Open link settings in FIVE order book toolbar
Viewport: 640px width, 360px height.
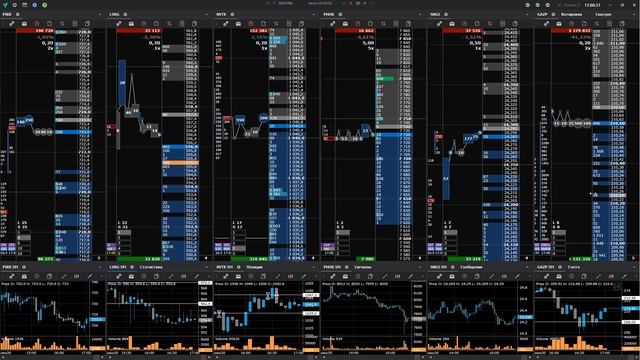pos(12,24)
